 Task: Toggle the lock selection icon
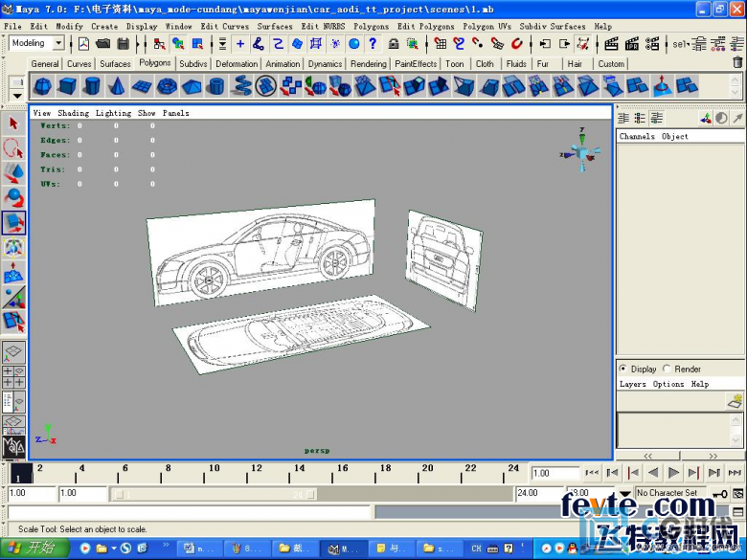coord(393,44)
